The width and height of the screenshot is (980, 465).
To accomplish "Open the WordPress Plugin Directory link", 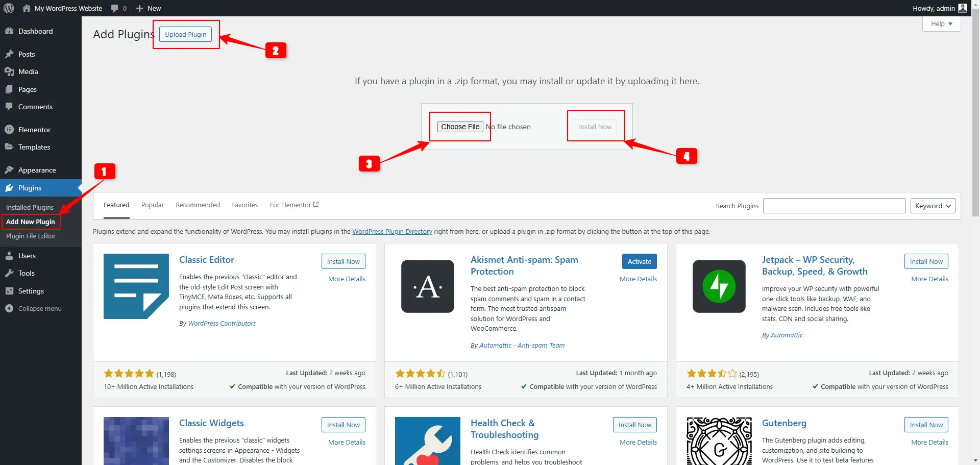I will [392, 231].
